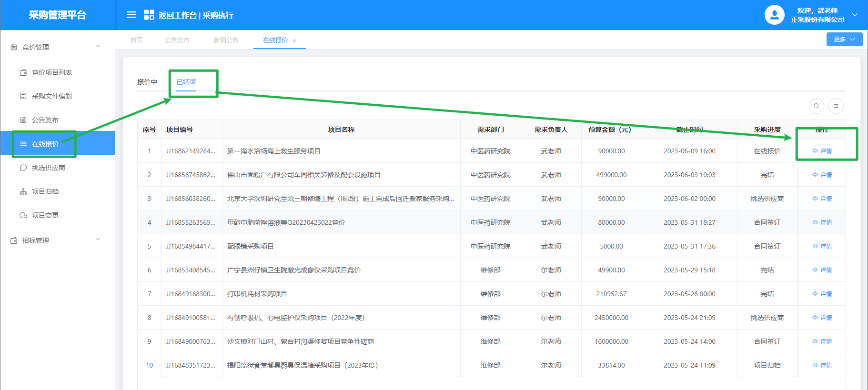The width and height of the screenshot is (868, 390).
Task: Select 挑选供应商 in the sidebar
Action: pos(48,168)
